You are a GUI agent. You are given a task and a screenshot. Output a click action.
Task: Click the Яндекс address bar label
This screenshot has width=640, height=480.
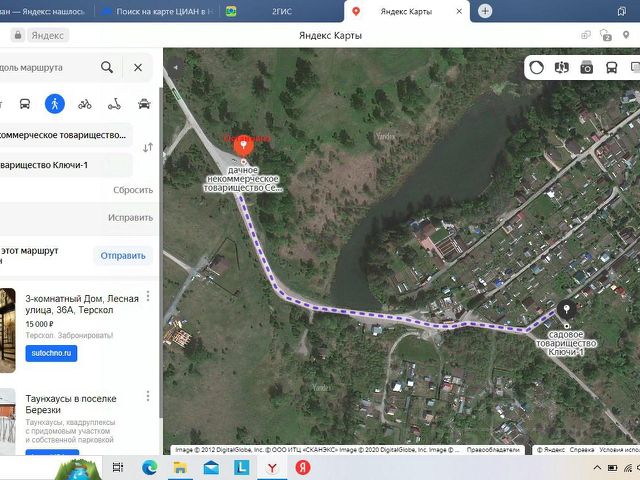point(48,36)
